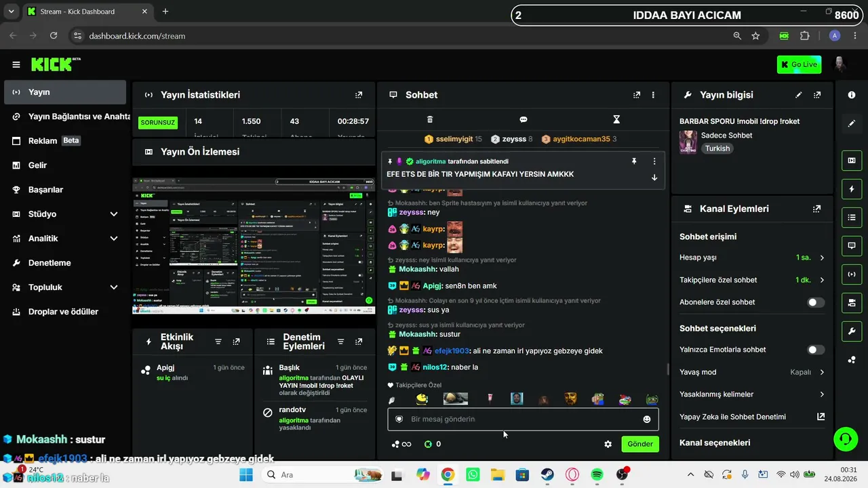Image resolution: width=868 pixels, height=488 pixels.
Task: Toggle the chat bubble icon in right sidebar
Action: pyautogui.click(x=852, y=245)
